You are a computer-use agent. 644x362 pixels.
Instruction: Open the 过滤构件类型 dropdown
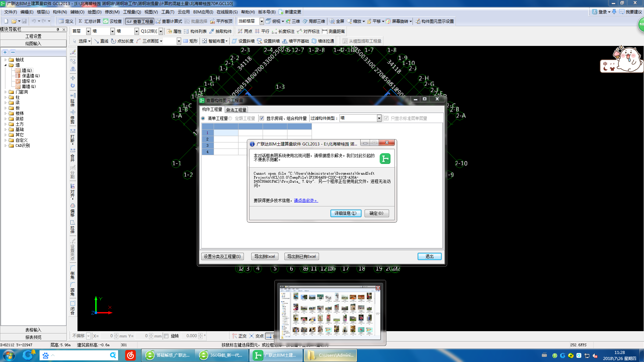click(379, 118)
